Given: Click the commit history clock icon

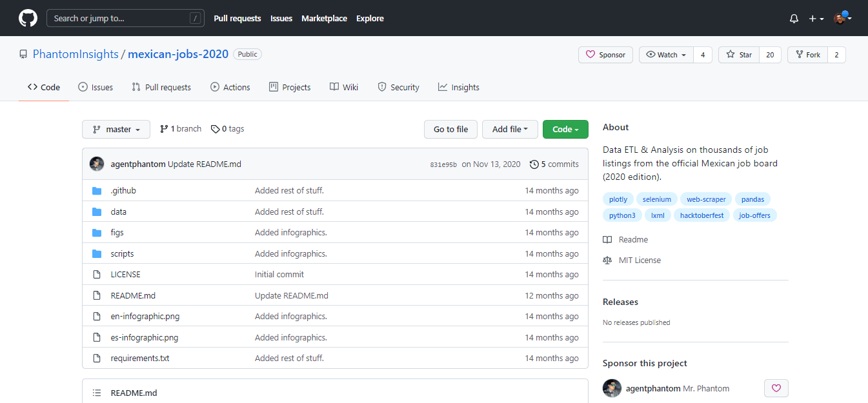Looking at the screenshot, I should point(534,164).
